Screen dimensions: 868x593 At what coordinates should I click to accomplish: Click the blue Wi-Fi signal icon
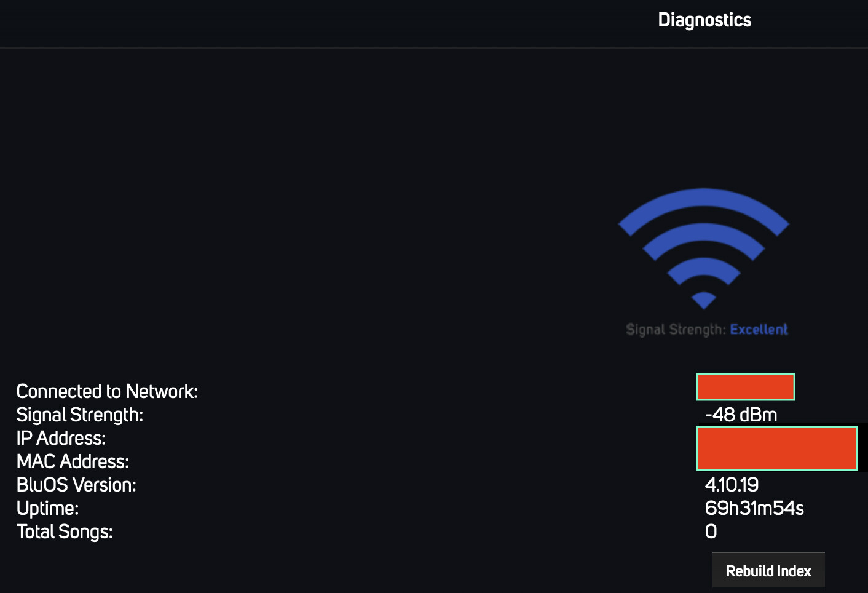click(x=703, y=246)
